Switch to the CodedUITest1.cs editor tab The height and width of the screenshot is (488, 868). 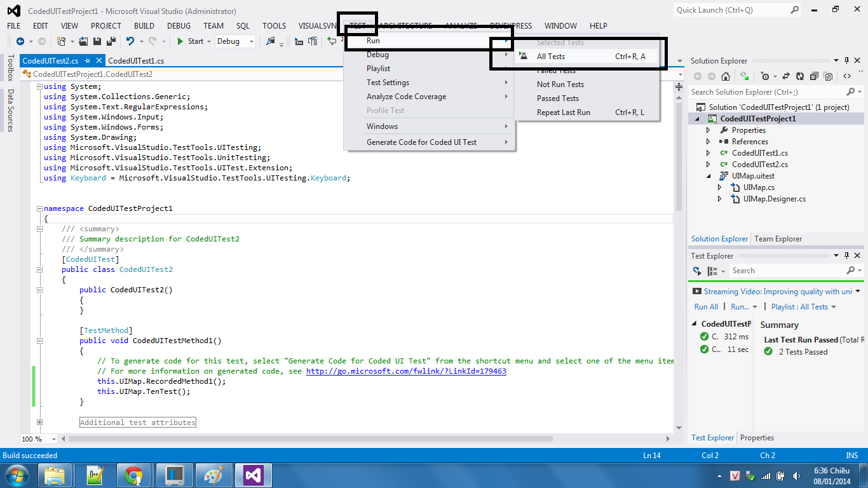136,61
